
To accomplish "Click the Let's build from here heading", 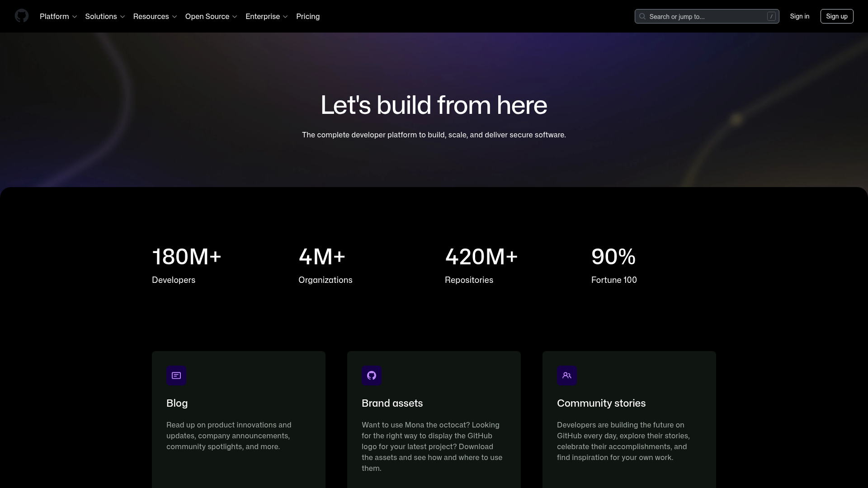I will coord(434,105).
